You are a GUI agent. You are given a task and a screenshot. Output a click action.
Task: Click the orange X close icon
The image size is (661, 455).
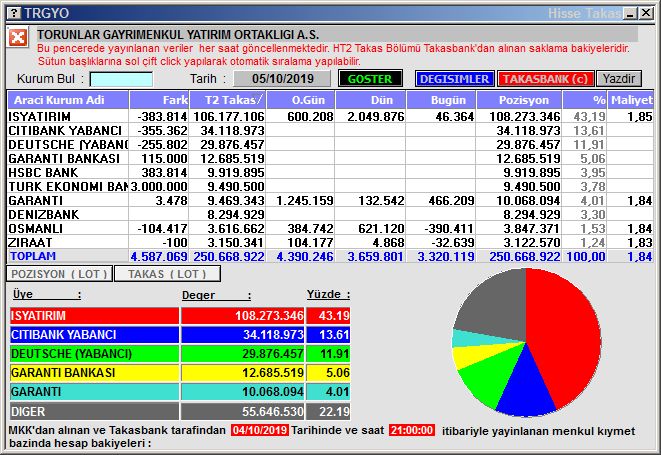[18, 38]
